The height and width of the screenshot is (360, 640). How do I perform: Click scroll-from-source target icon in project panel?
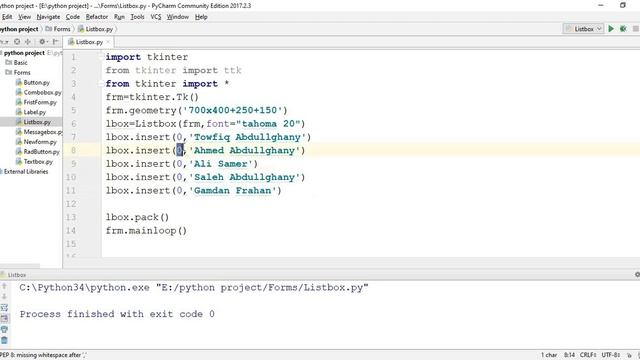17,42
